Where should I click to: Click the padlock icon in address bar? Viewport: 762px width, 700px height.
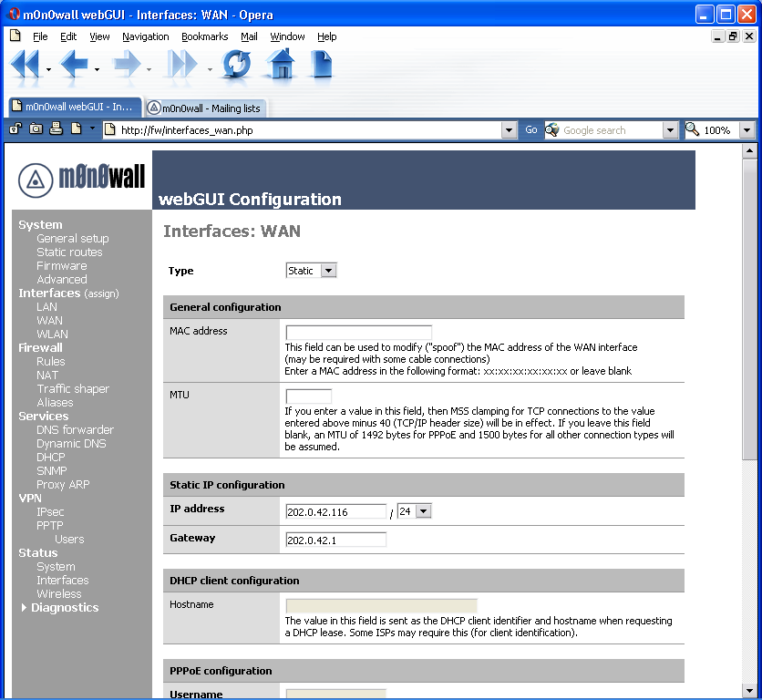16,129
